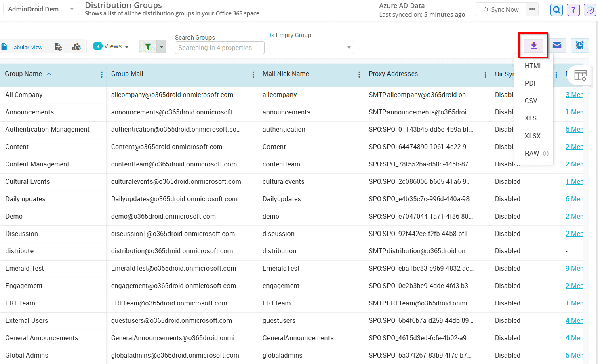
Task: Click the task status clock-check icon
Action: click(x=590, y=10)
